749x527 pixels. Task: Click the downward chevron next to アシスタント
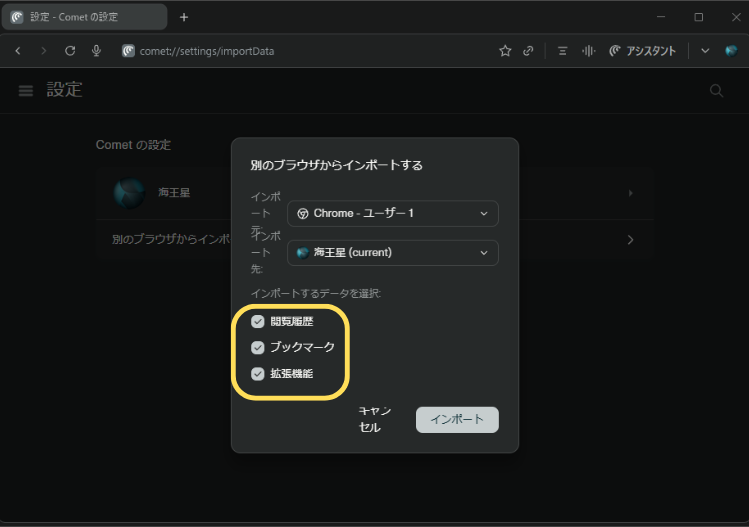point(705,51)
